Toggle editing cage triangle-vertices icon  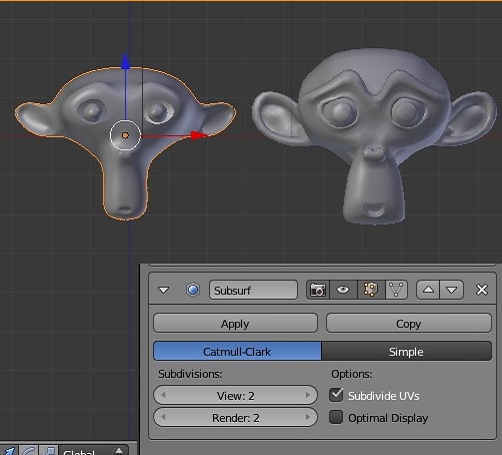coord(396,290)
